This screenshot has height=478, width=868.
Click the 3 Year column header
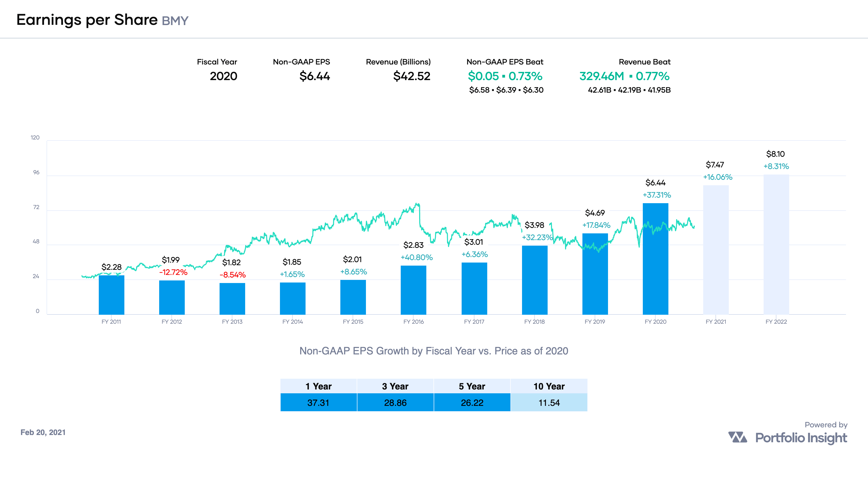[395, 386]
